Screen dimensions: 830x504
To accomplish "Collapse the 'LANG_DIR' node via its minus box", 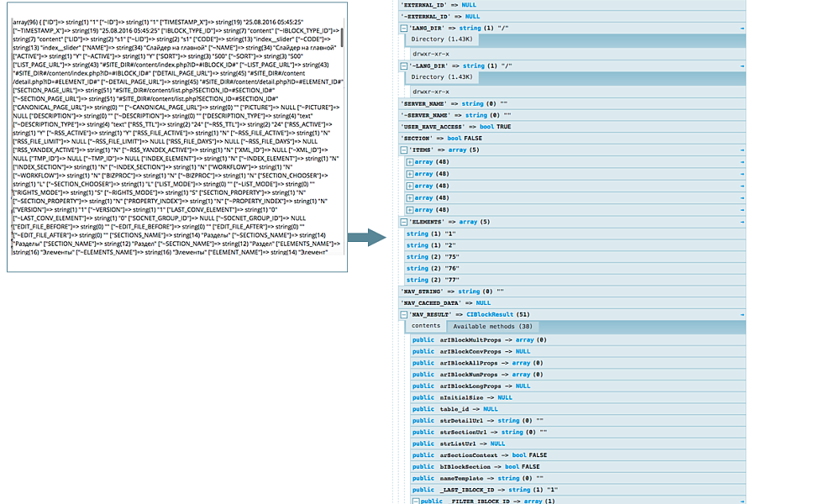I will [x=402, y=28].
